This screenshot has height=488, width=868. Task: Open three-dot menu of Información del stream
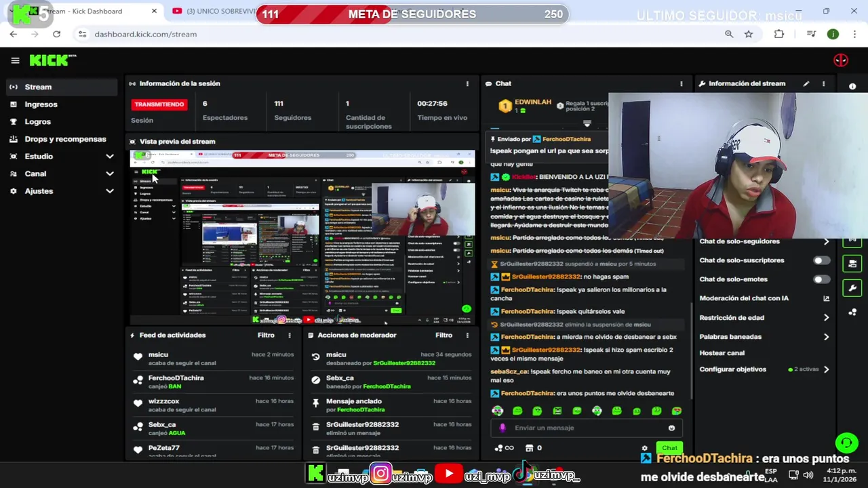pyautogui.click(x=824, y=83)
